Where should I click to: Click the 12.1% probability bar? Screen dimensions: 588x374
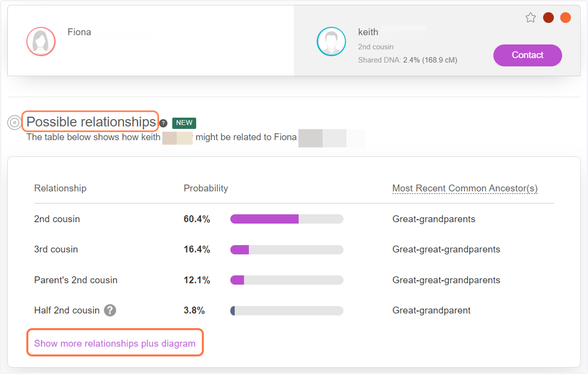[287, 280]
